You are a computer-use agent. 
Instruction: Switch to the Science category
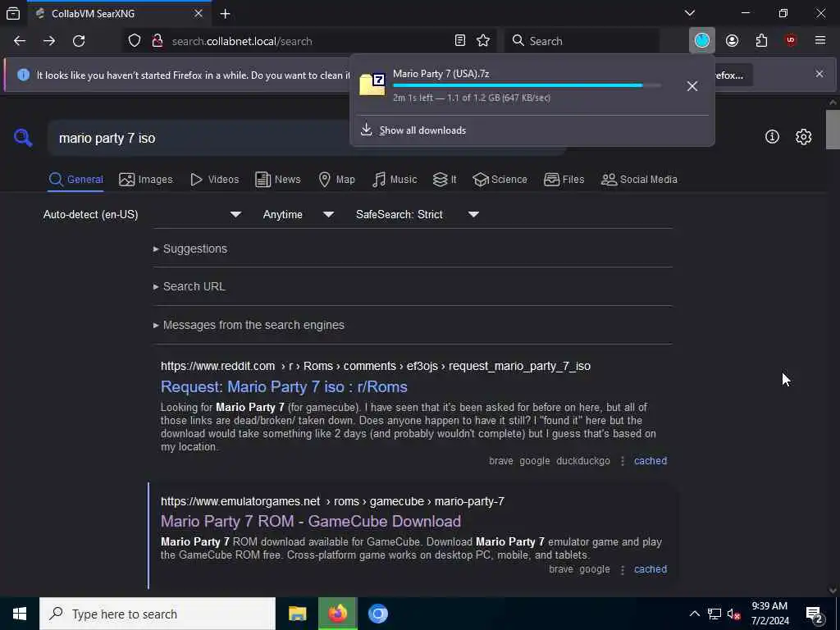500,180
